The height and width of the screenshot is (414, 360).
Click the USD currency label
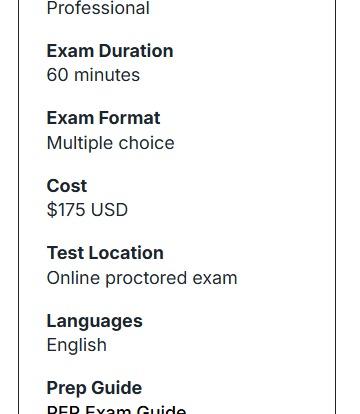[x=109, y=210]
